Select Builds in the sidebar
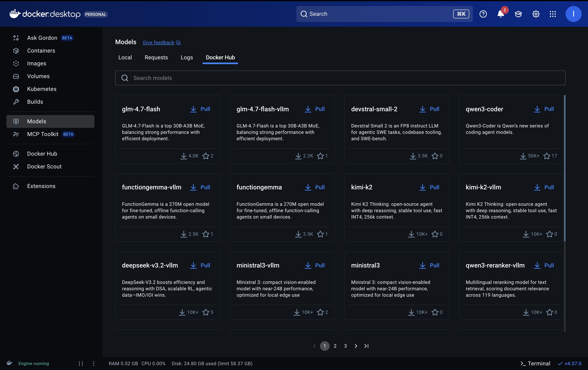 tap(35, 102)
